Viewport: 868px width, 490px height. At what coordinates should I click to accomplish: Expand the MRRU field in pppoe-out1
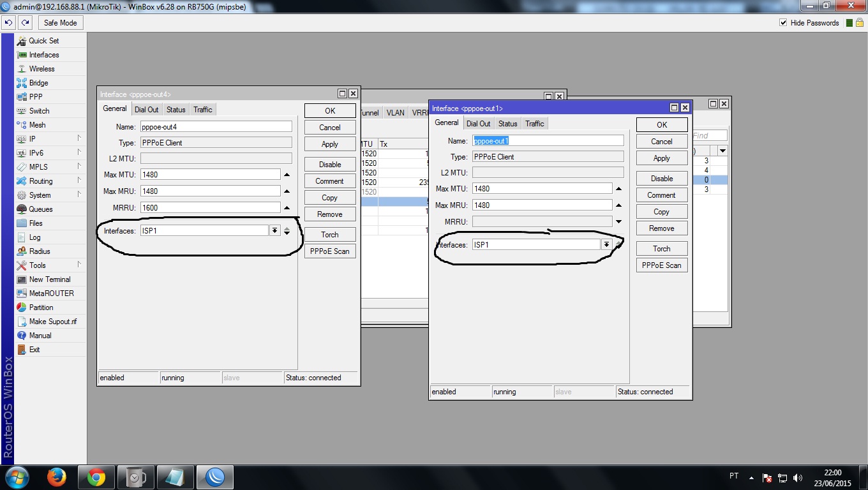[618, 222]
